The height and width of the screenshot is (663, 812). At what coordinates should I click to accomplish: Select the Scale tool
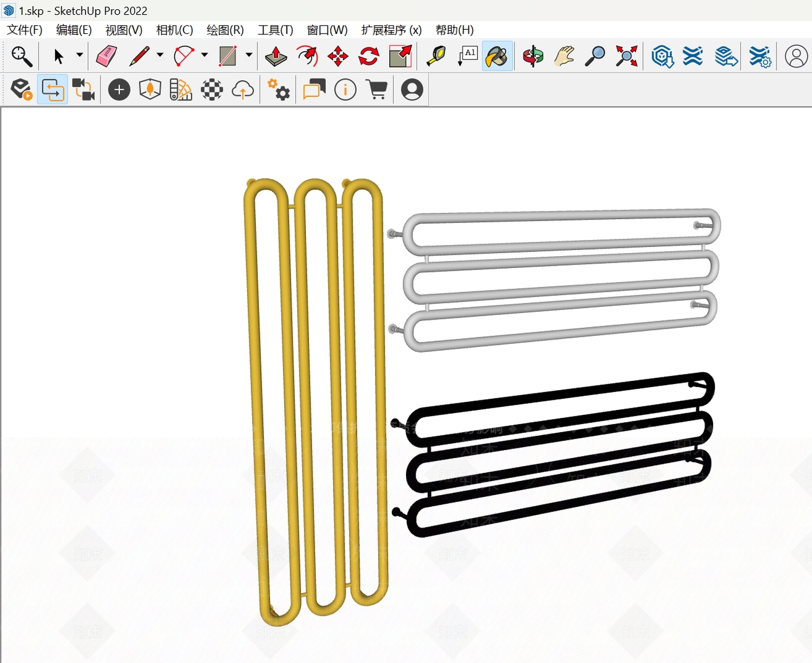pos(400,56)
